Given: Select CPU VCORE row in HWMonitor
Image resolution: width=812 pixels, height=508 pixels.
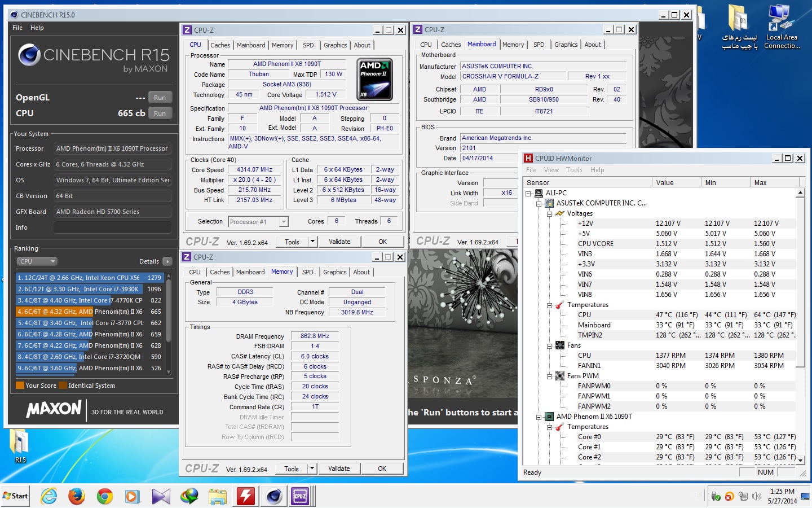Looking at the screenshot, I should 659,244.
